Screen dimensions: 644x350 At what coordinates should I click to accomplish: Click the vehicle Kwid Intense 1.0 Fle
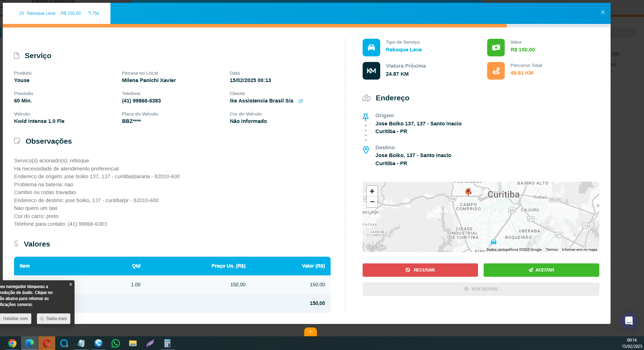(39, 121)
